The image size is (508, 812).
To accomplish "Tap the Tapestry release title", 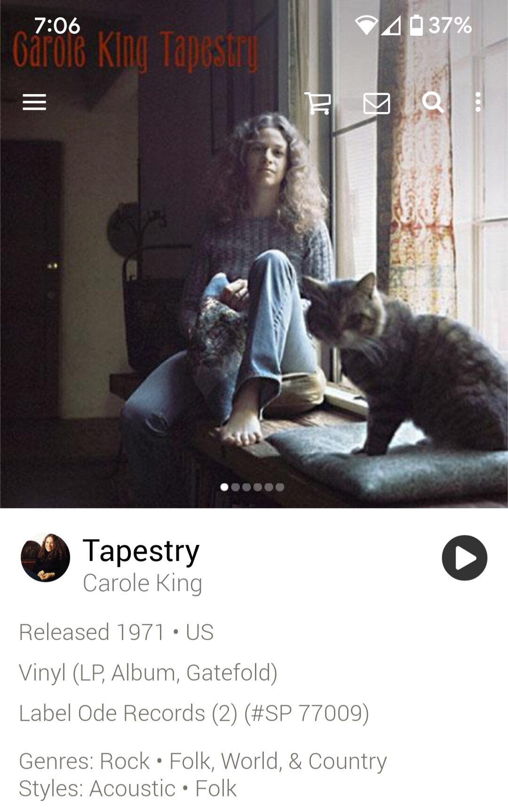I will point(141,551).
